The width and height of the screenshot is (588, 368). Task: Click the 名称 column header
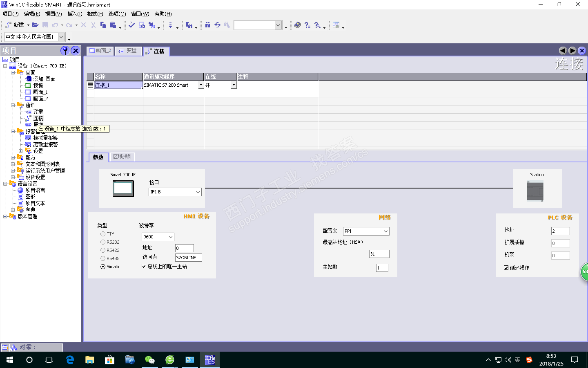(x=118, y=76)
